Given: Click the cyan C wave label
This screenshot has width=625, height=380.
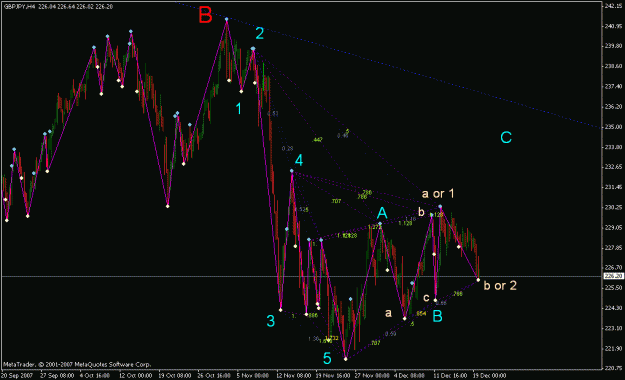Looking at the screenshot, I should point(506,138).
